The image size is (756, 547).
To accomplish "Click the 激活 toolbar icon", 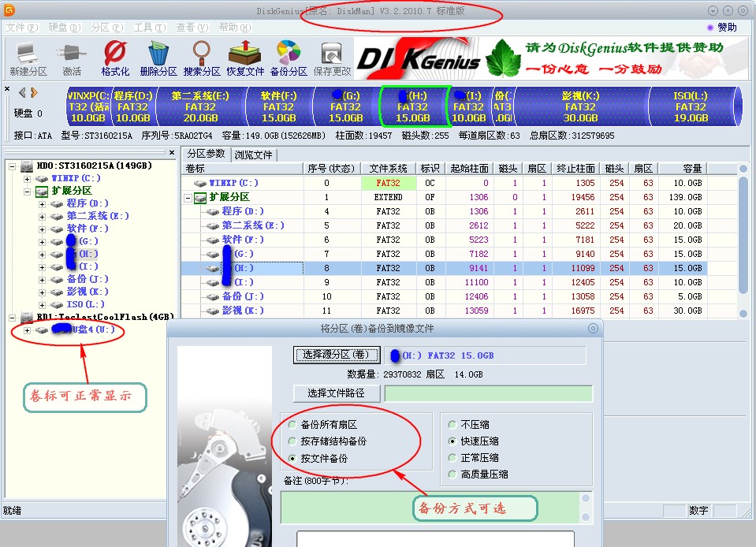I will click(72, 59).
